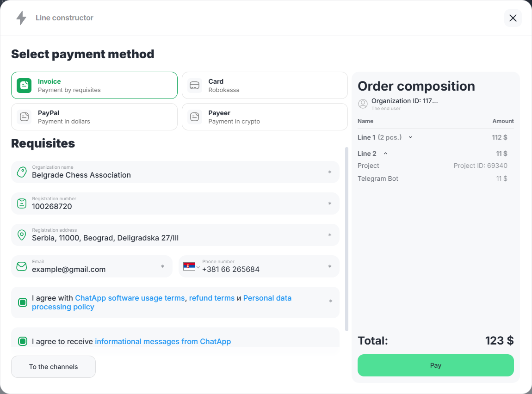The width and height of the screenshot is (532, 394).
Task: Open the refund terms link
Action: [x=211, y=298]
